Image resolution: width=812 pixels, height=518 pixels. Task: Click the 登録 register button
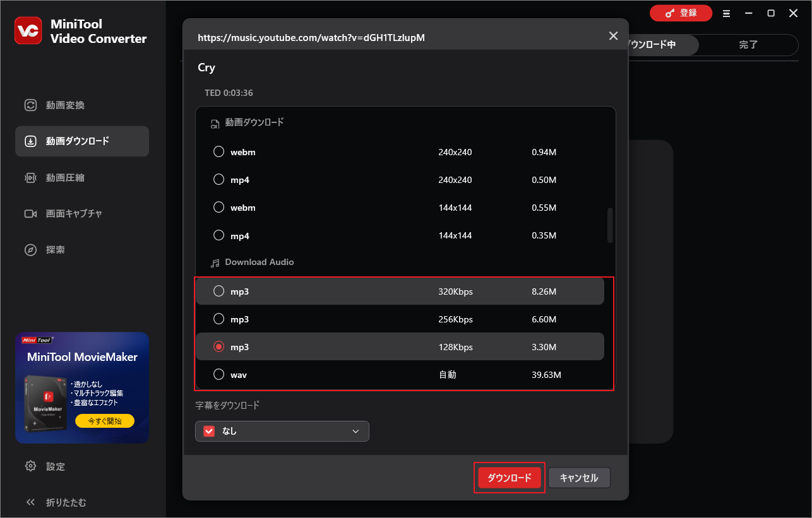pos(681,13)
